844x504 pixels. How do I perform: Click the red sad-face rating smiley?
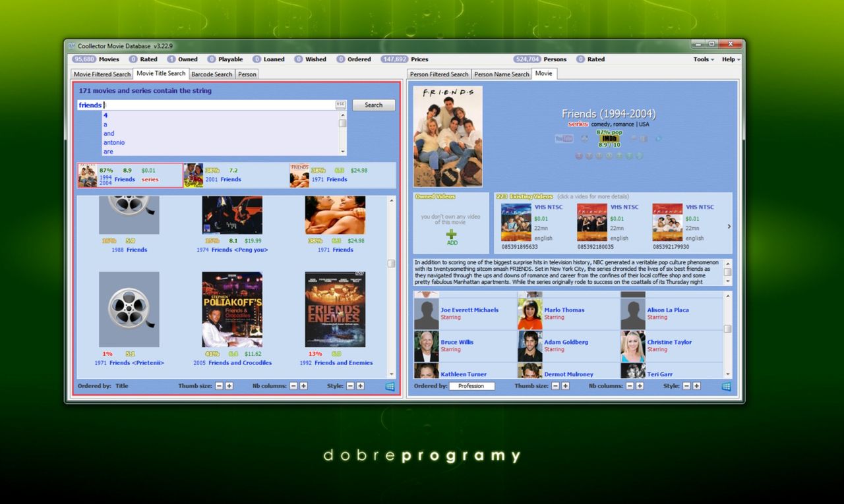coord(579,156)
